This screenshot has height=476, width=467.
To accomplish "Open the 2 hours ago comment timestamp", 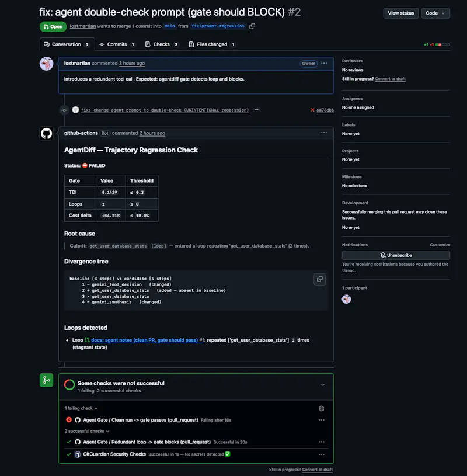I will pyautogui.click(x=152, y=133).
